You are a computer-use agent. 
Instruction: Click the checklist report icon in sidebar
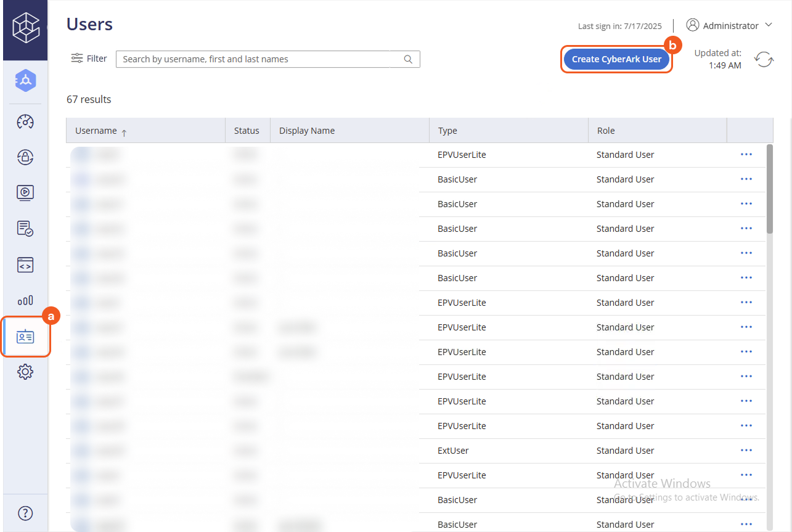tap(25, 229)
